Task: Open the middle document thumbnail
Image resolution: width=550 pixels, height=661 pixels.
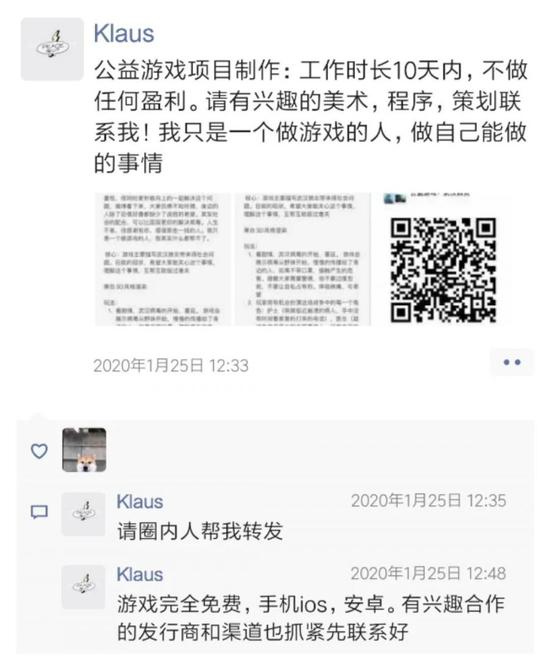Action: tap(303, 259)
